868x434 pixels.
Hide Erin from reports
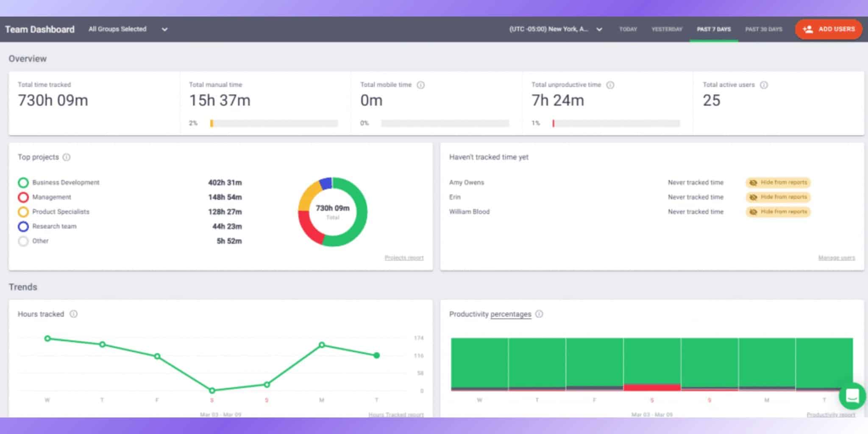click(778, 197)
